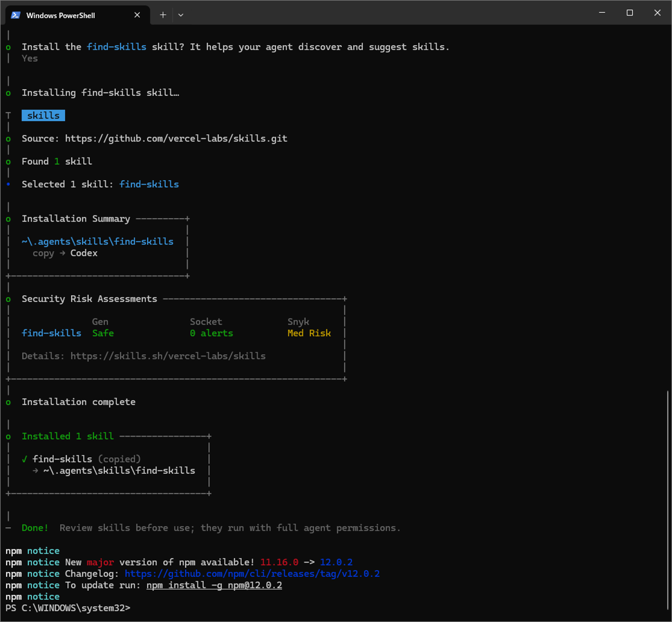Open a new tab with plus button
Screen dimensions: 672x622
click(x=163, y=15)
